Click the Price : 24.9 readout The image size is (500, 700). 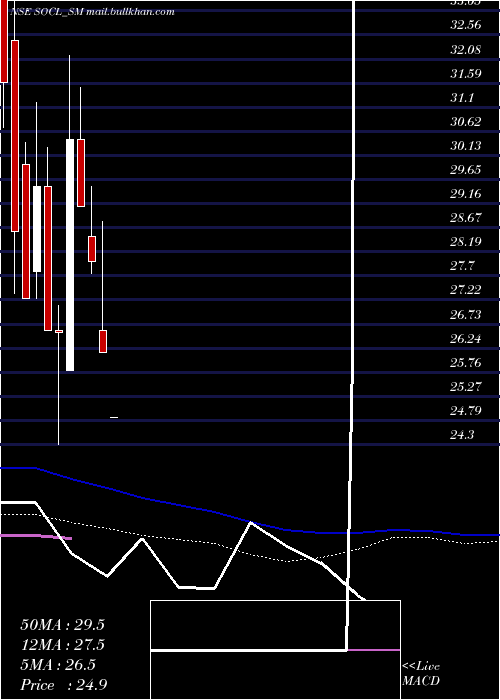(64, 685)
